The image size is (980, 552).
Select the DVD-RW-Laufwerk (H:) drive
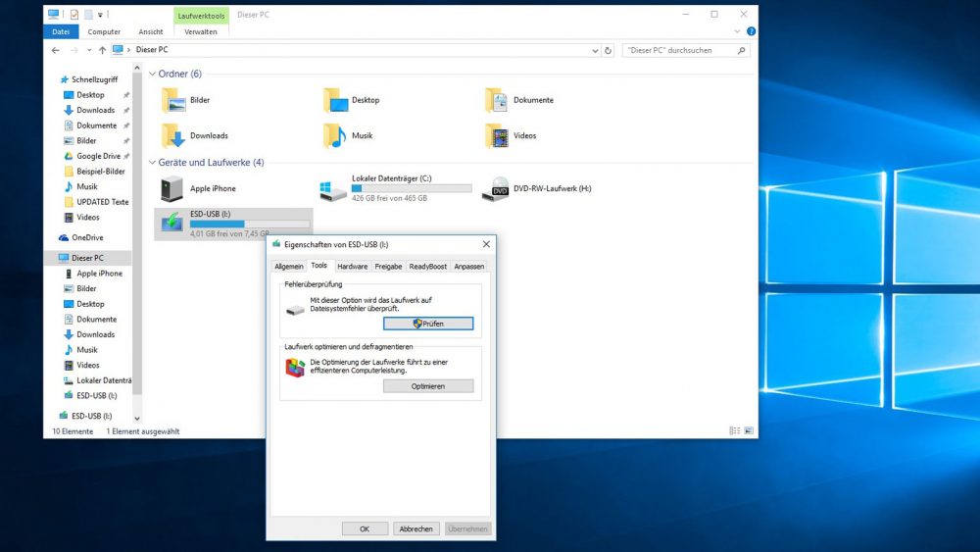pyautogui.click(x=537, y=188)
